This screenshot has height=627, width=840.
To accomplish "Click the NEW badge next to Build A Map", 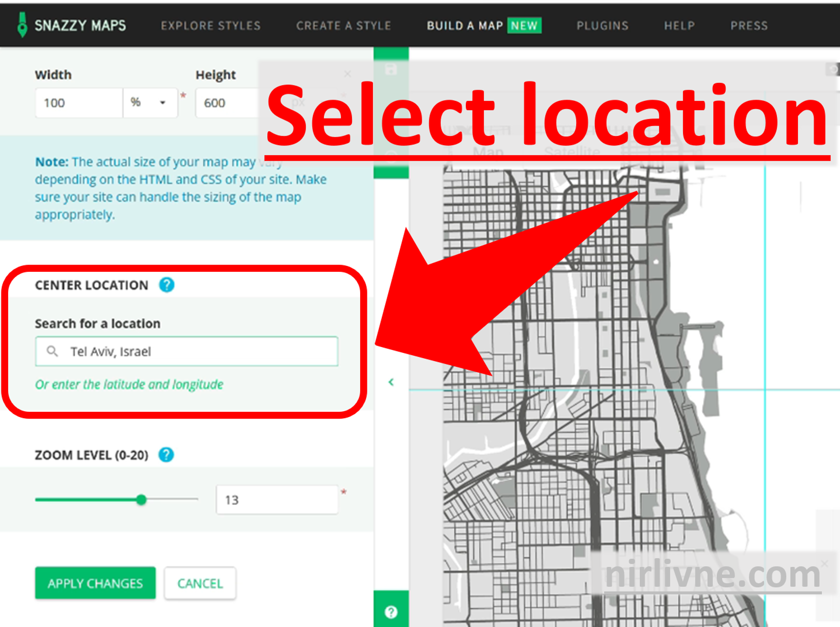I will pos(524,26).
